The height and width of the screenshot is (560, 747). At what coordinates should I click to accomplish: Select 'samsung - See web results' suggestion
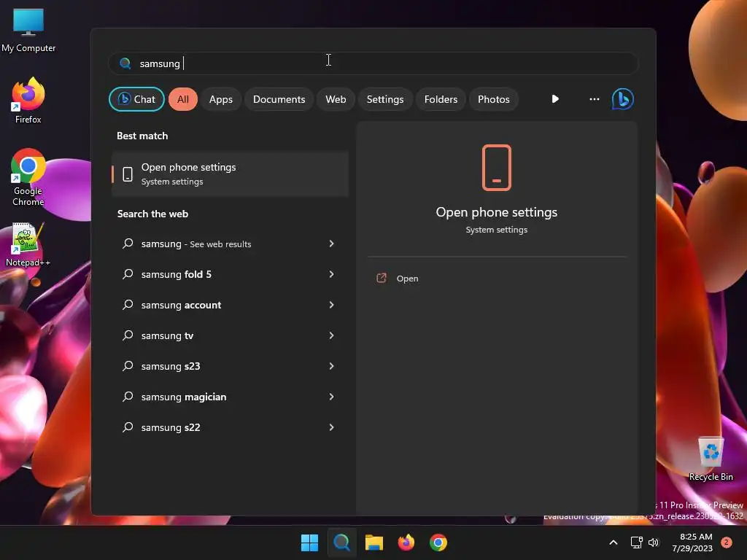[230, 244]
